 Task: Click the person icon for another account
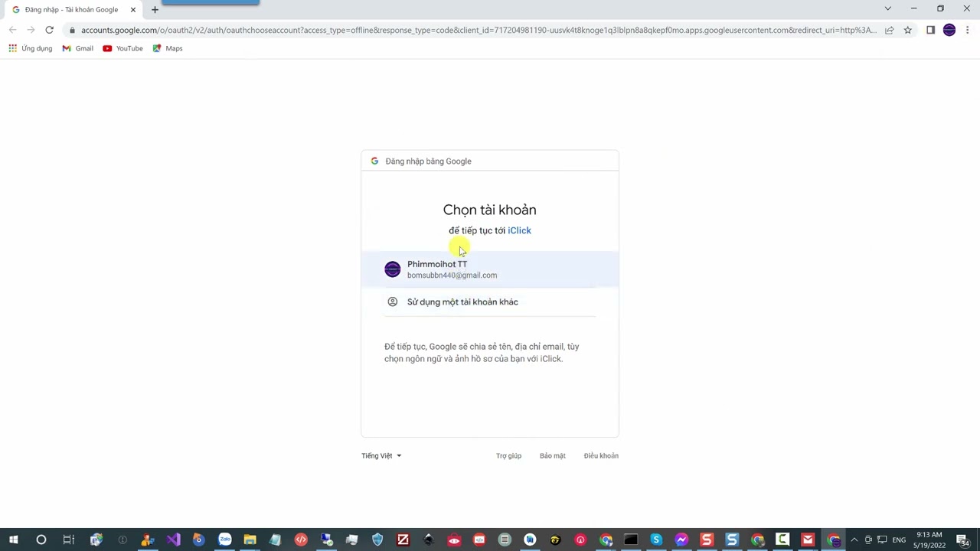coord(393,302)
